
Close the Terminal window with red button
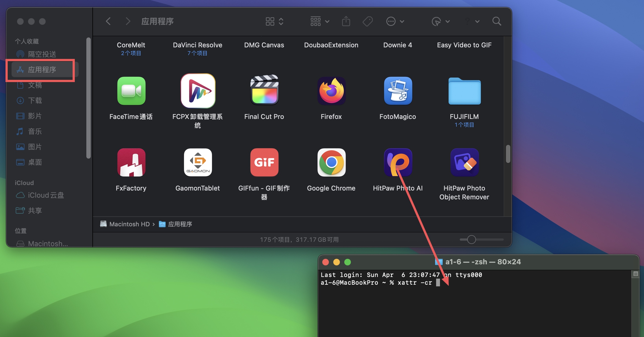(326, 262)
